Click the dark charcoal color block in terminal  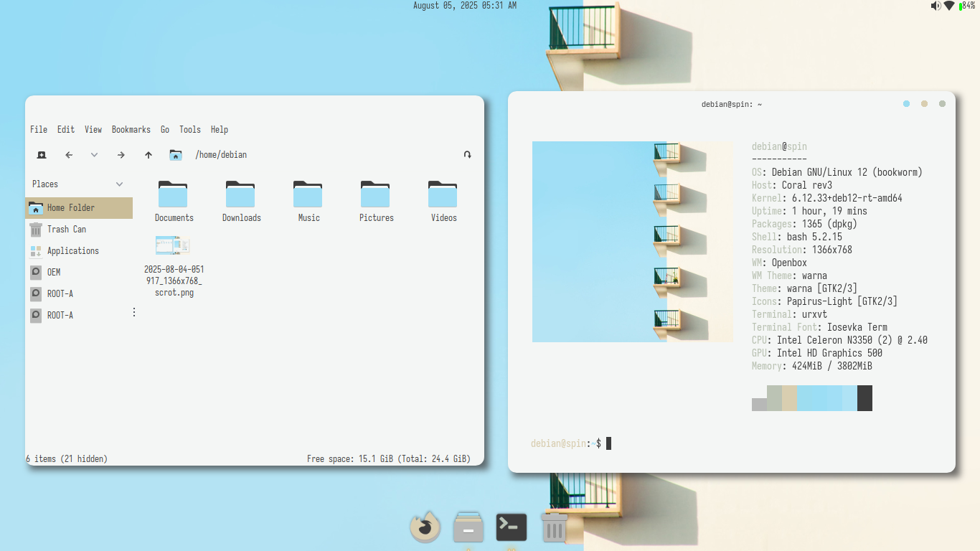pos(864,398)
